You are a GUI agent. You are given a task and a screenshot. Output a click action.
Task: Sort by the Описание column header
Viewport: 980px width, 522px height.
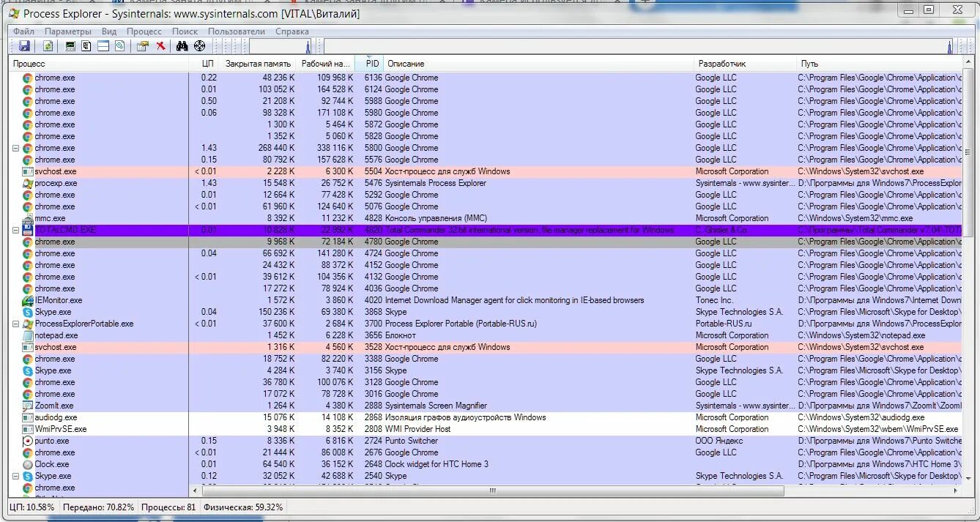539,64
